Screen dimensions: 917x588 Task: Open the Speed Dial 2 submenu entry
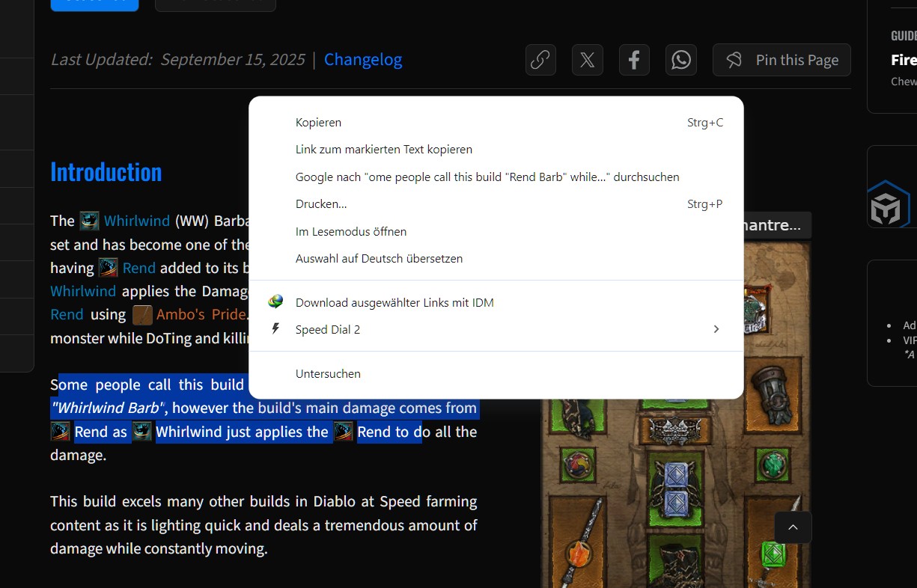coord(496,329)
